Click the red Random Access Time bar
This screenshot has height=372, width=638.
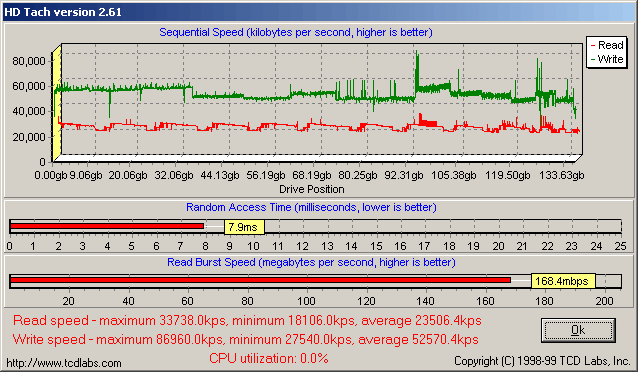107,226
